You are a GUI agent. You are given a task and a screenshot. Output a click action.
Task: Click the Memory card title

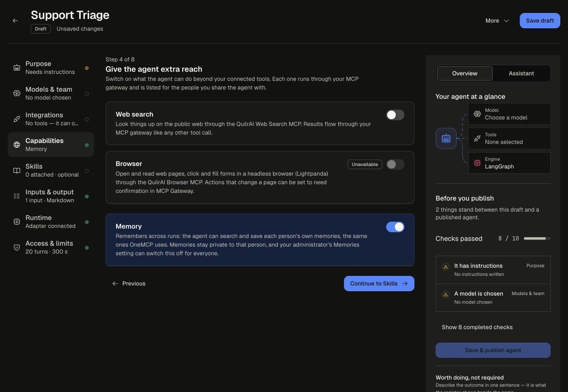(x=129, y=226)
